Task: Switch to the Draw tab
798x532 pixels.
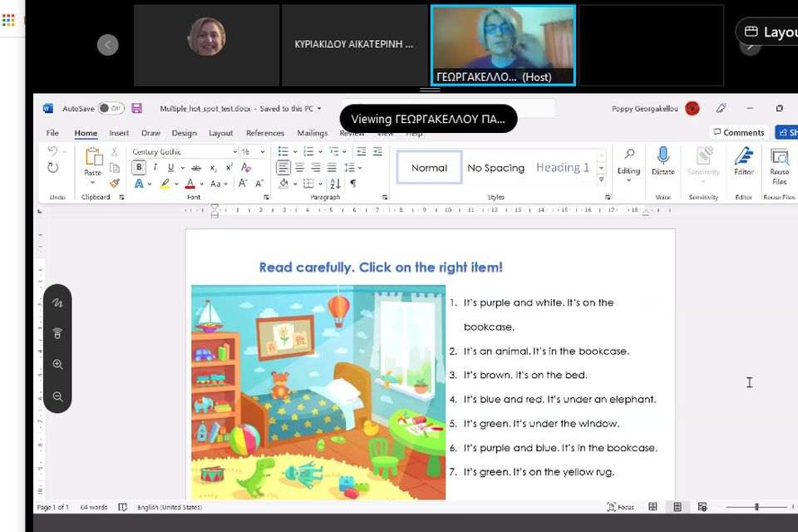Action: [150, 133]
